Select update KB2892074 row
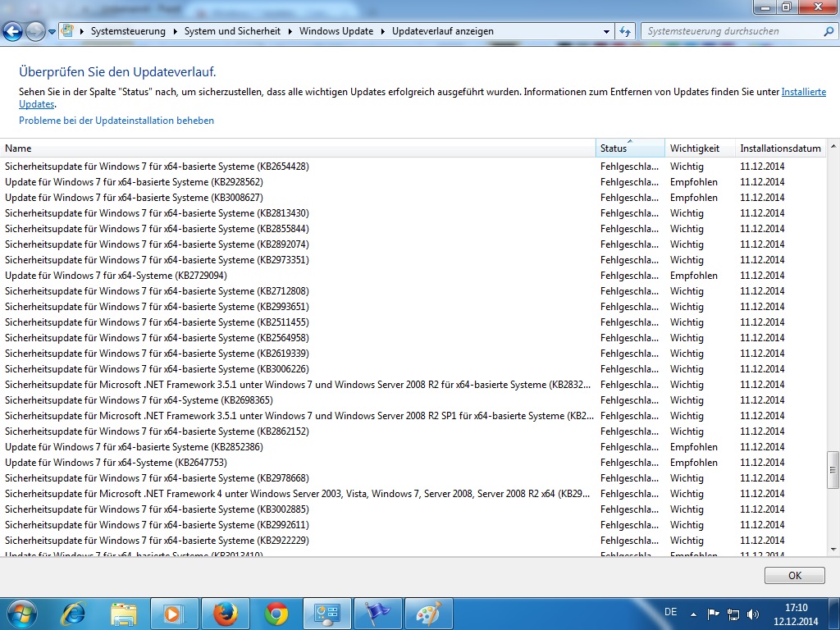The height and width of the screenshot is (630, 840). pyautogui.click(x=413, y=244)
